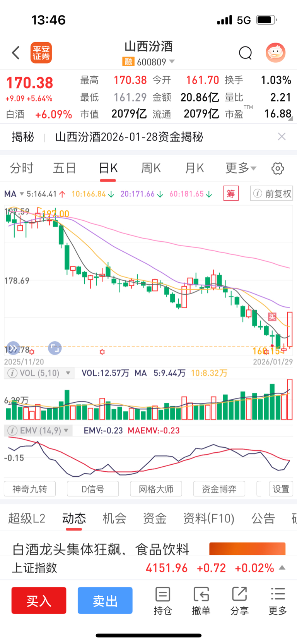Tap the margin trading 融 badge
The height and width of the screenshot is (644, 297).
pos(128,62)
